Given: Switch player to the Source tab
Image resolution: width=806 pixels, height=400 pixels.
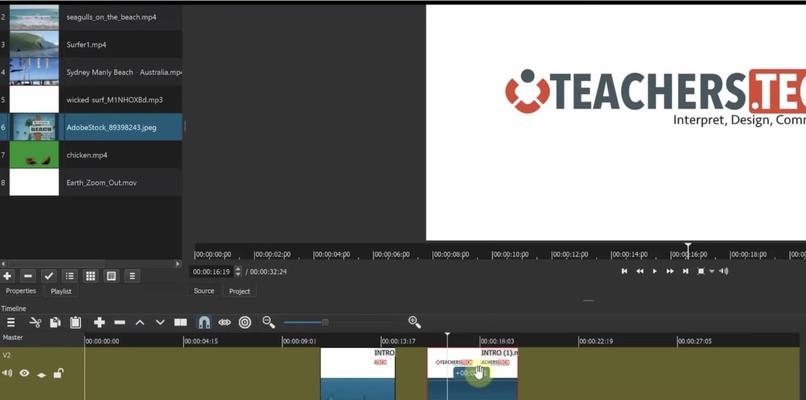Looking at the screenshot, I should pyautogui.click(x=204, y=291).
